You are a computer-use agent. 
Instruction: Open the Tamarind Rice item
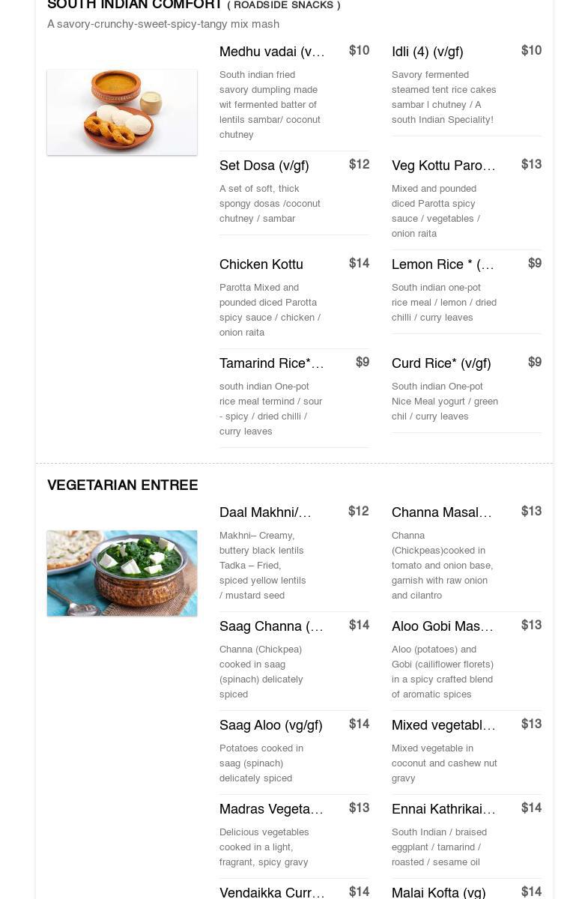click(x=271, y=363)
